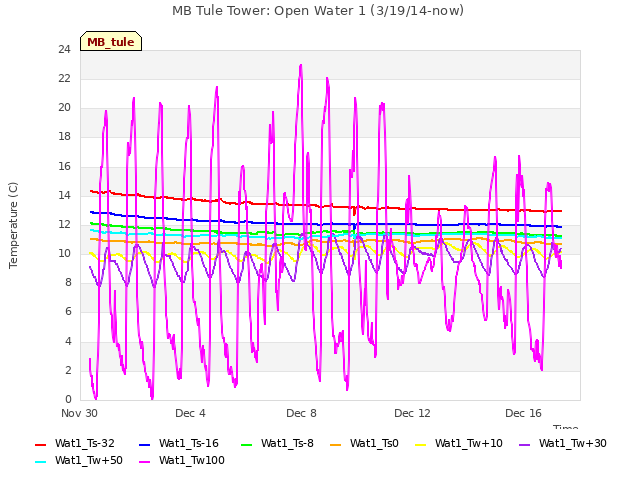Click the 20 y-axis tick label

(x=64, y=108)
